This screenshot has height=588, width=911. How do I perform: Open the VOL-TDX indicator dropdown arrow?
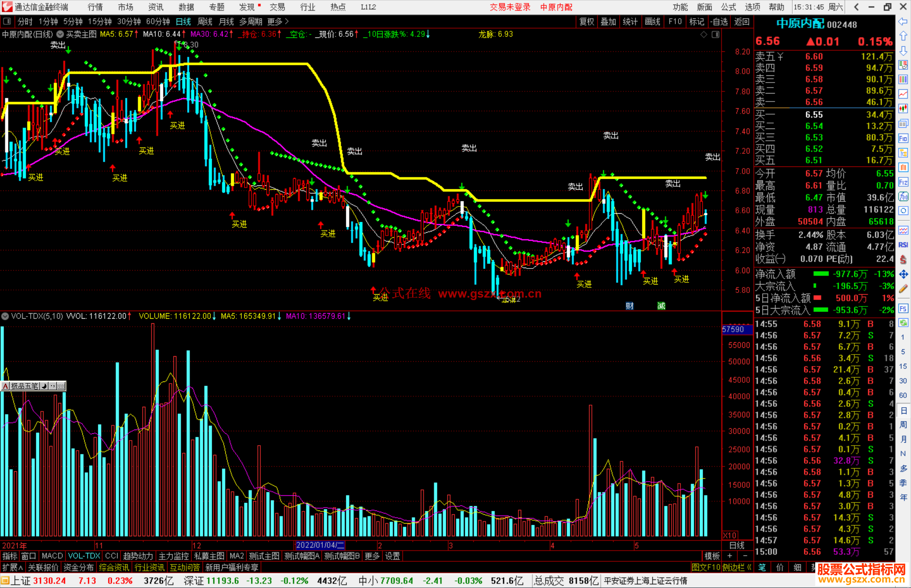click(x=5, y=316)
